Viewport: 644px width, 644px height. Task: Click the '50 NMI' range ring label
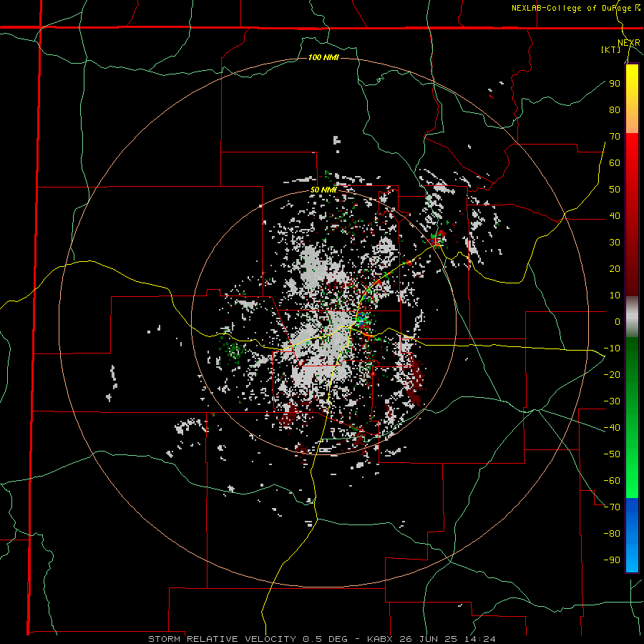click(323, 190)
